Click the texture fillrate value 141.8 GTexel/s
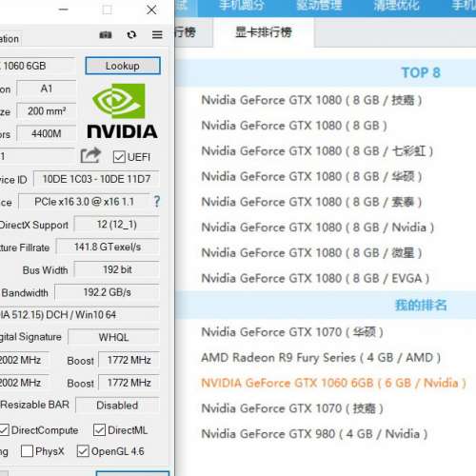 pyautogui.click(x=108, y=247)
